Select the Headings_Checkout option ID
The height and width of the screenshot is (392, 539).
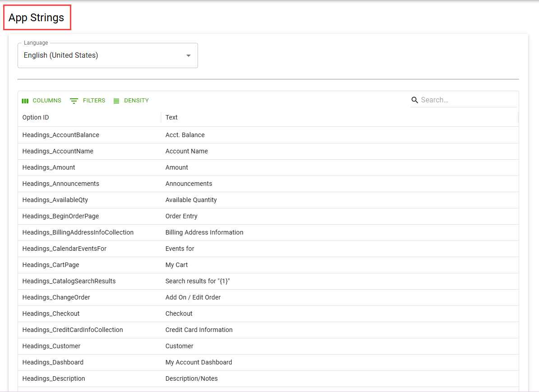point(51,314)
